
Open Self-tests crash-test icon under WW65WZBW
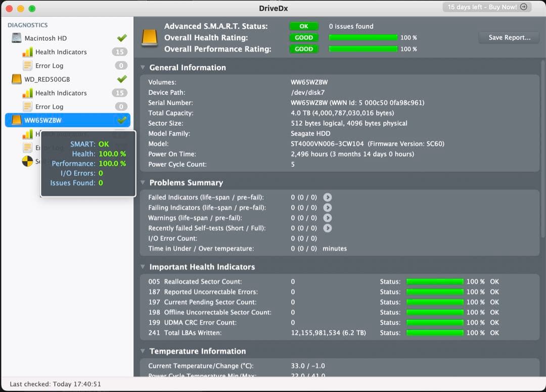click(27, 161)
